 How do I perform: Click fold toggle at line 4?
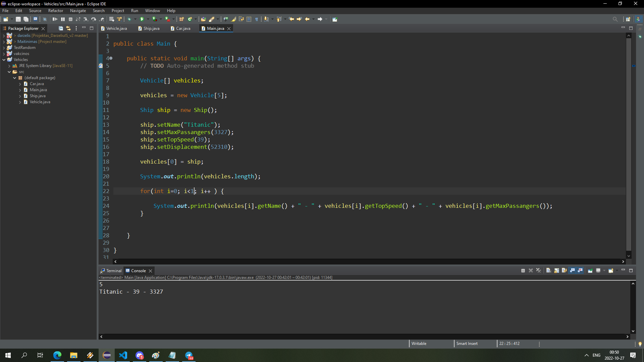point(111,58)
